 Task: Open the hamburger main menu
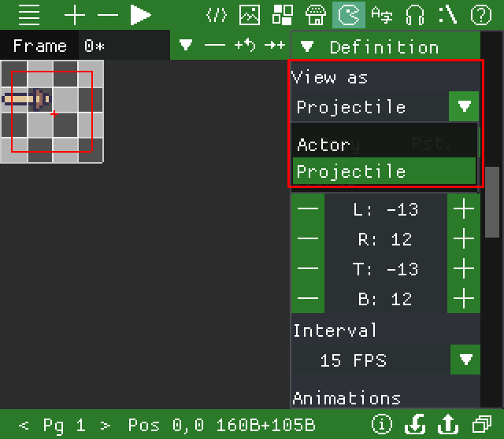[29, 15]
